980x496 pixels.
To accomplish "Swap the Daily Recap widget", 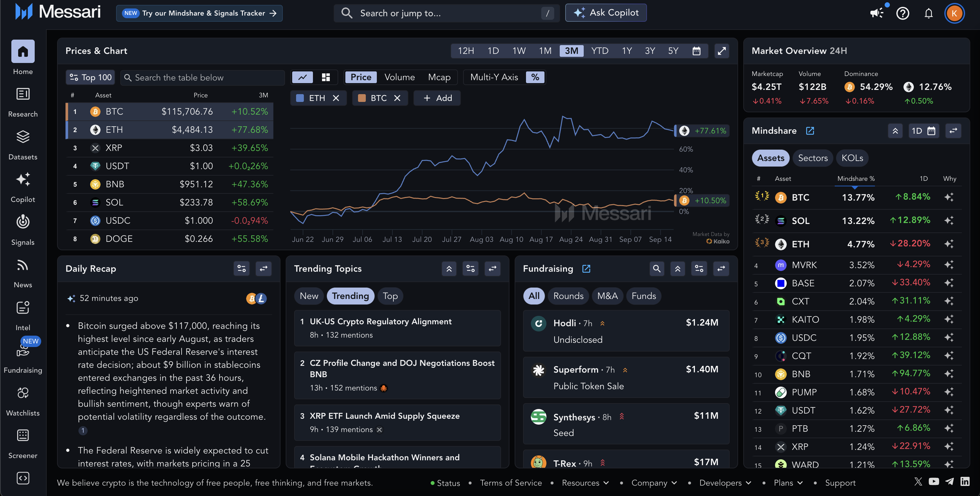I will click(x=264, y=268).
